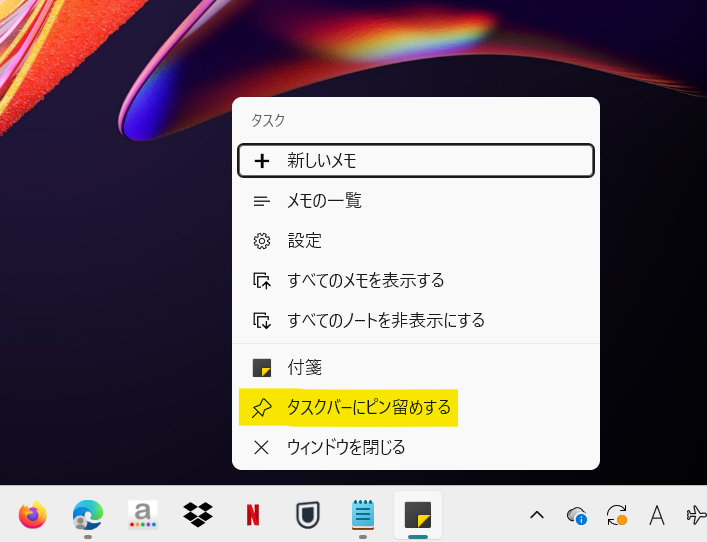The image size is (707, 542).
Task: Open Firefox from the taskbar
Action: [x=33, y=514]
